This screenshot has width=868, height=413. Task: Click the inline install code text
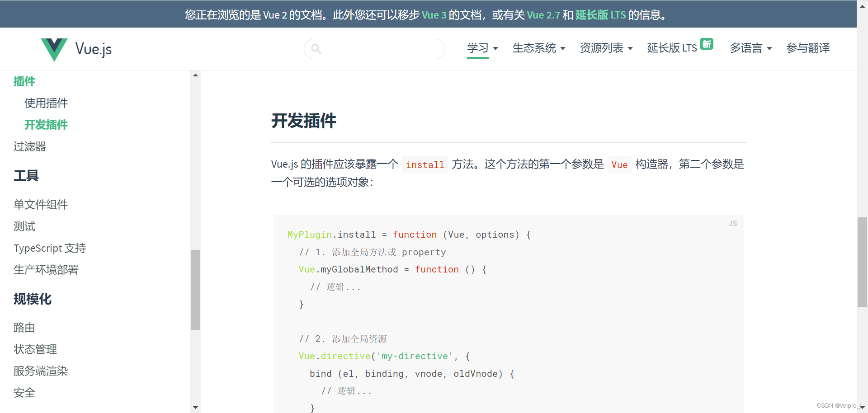(425, 164)
